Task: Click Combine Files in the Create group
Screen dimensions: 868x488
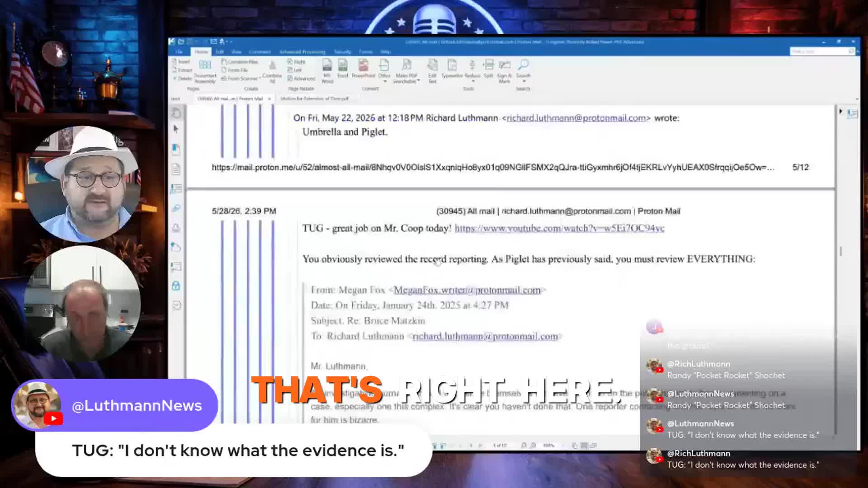Action: tap(240, 61)
